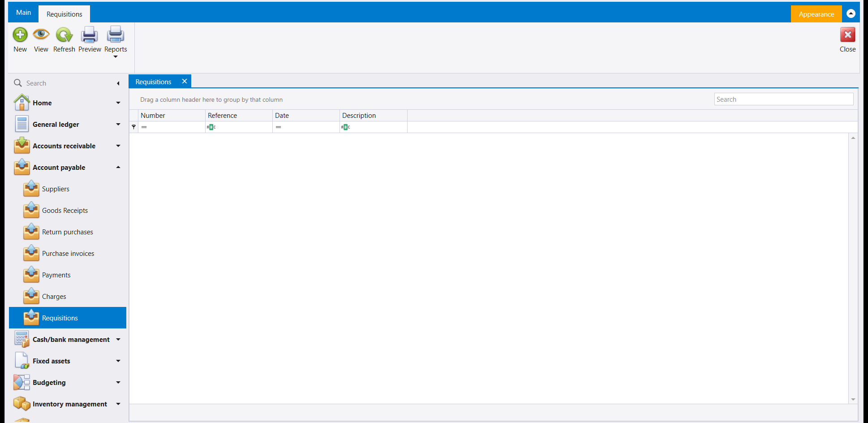
Task: Select the Requisitions ribbon tab
Action: pos(64,14)
